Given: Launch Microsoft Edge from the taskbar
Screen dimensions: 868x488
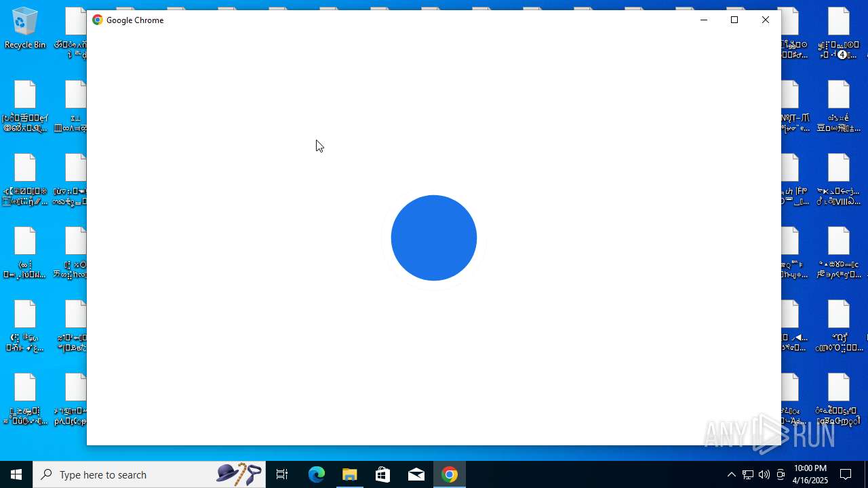Looking at the screenshot, I should click(x=317, y=474).
